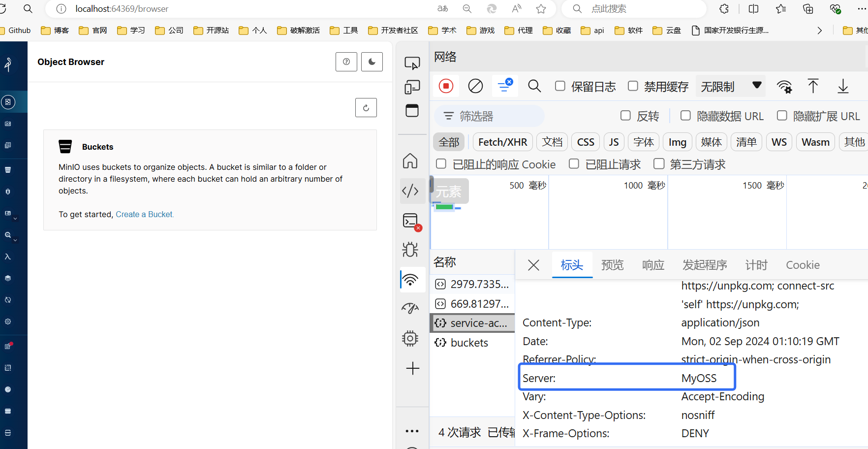The height and width of the screenshot is (449, 868).
Task: Open the Elements panel (</> icon)
Action: (x=410, y=191)
